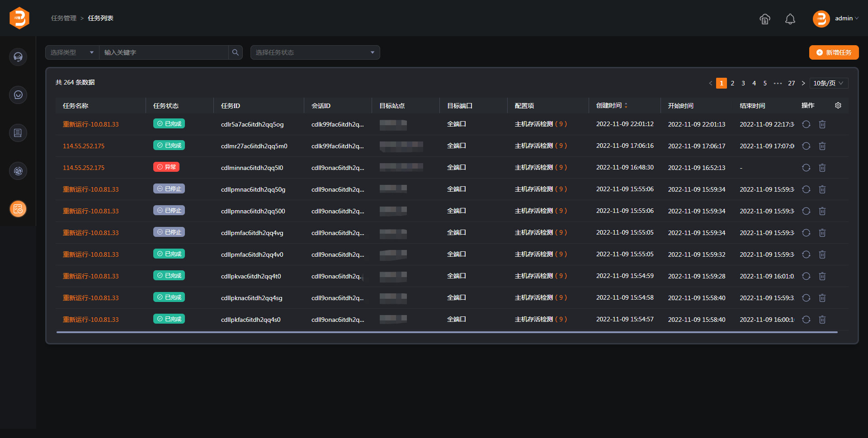
Task: Click the 任务列表 breadcrumb
Action: [x=100, y=18]
